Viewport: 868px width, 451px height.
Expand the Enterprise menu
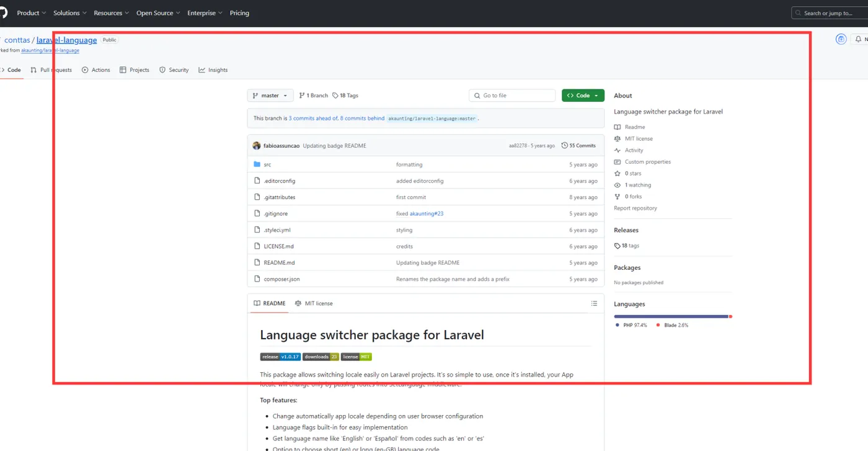(205, 13)
